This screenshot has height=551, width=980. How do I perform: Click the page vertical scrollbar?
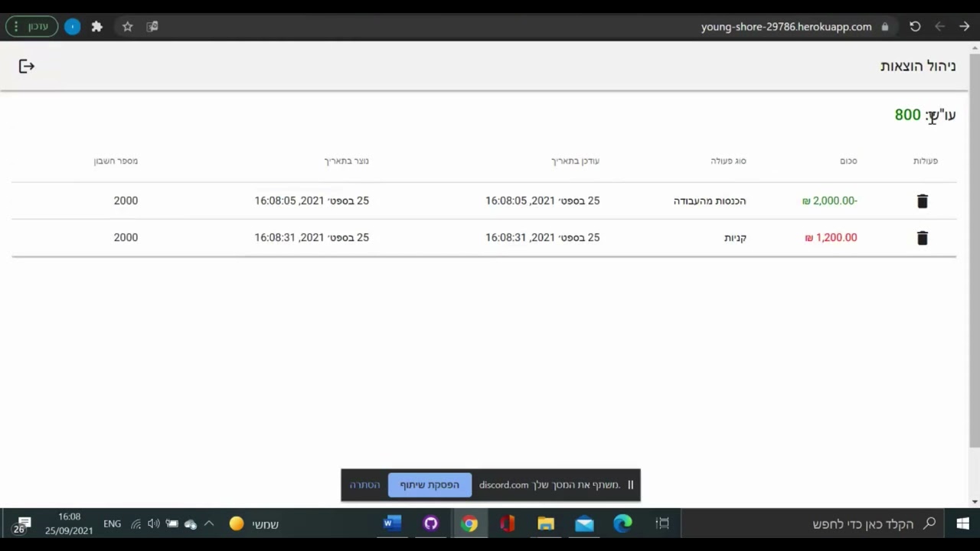pos(974,249)
